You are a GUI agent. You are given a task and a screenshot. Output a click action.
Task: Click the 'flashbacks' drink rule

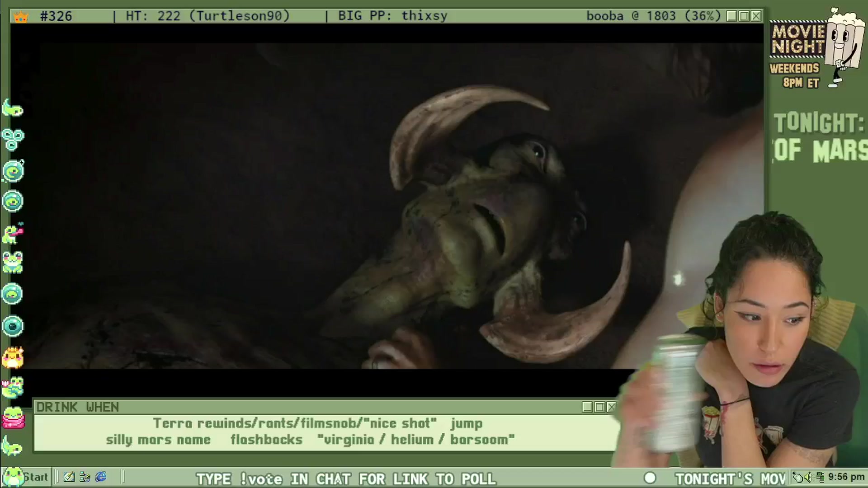click(266, 440)
